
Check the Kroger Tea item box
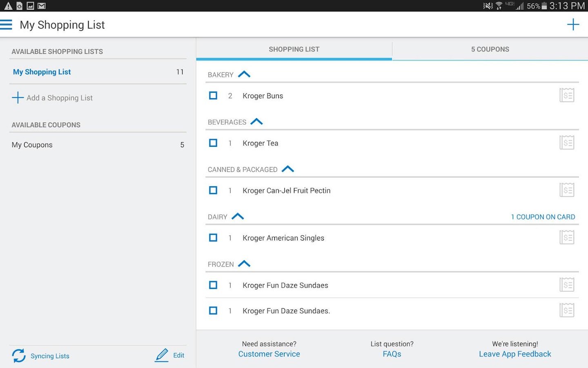click(213, 143)
